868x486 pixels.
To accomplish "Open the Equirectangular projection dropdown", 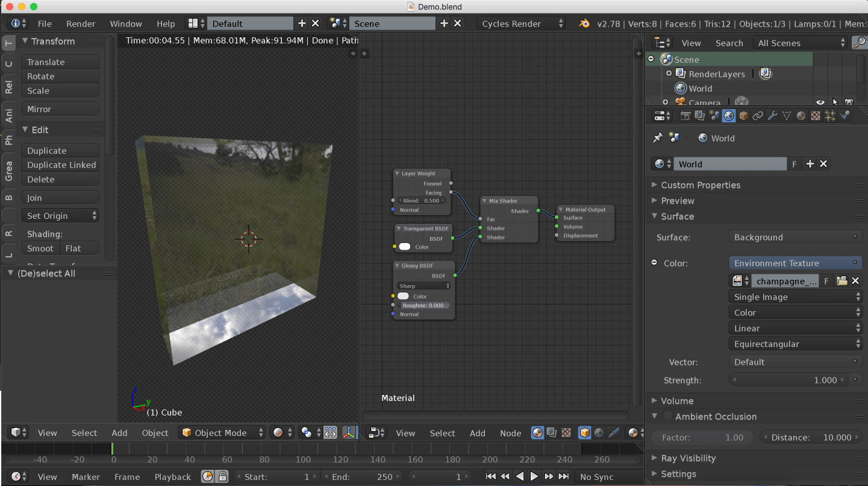I will coord(795,344).
